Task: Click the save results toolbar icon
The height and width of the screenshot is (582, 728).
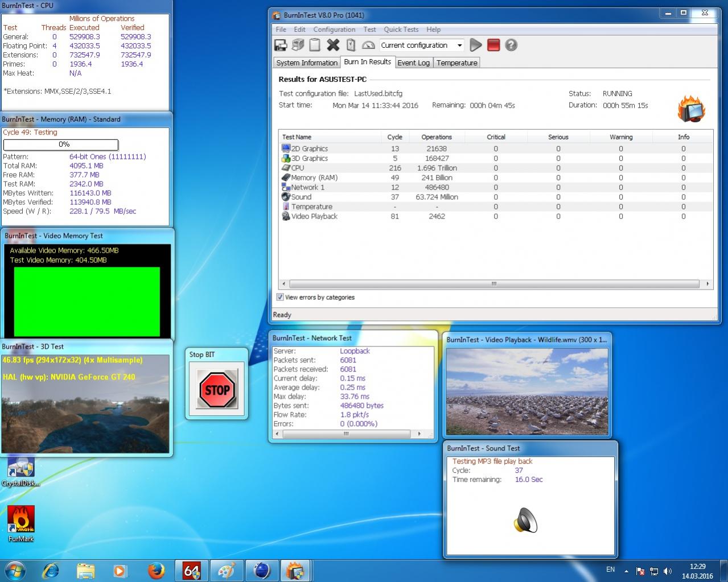Action: pos(281,46)
